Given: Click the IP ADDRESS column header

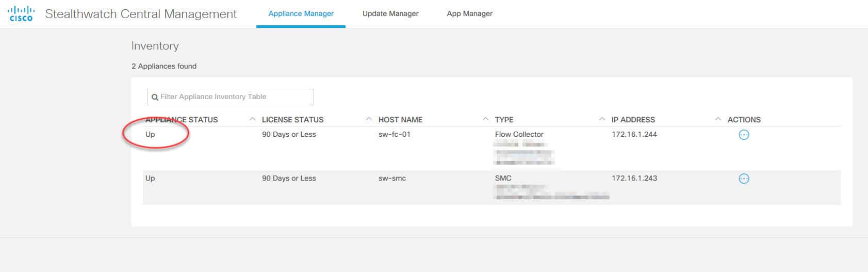Looking at the screenshot, I should pyautogui.click(x=633, y=120).
